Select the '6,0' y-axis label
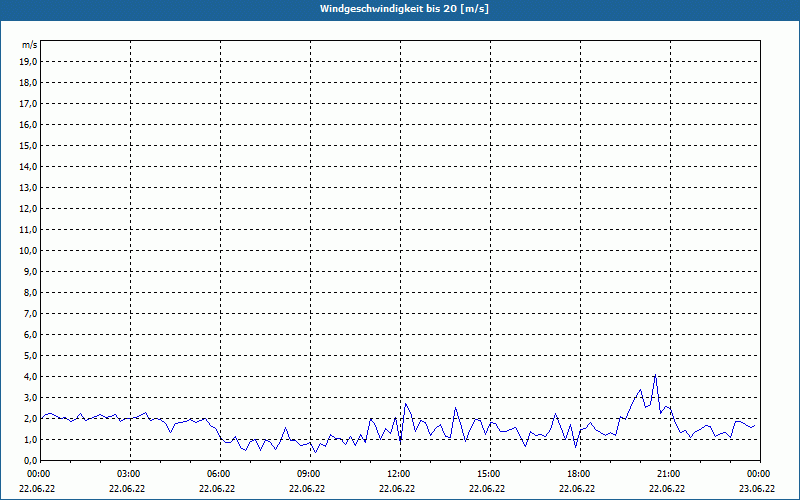The height and width of the screenshot is (500, 800). pyautogui.click(x=30, y=334)
